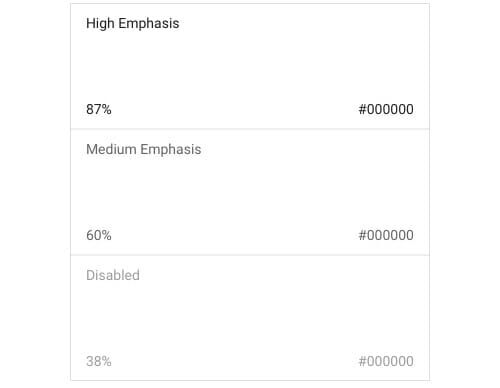Screen dimensions: 500x388
Task: Click the percent sign after 38
Action: click(x=106, y=361)
